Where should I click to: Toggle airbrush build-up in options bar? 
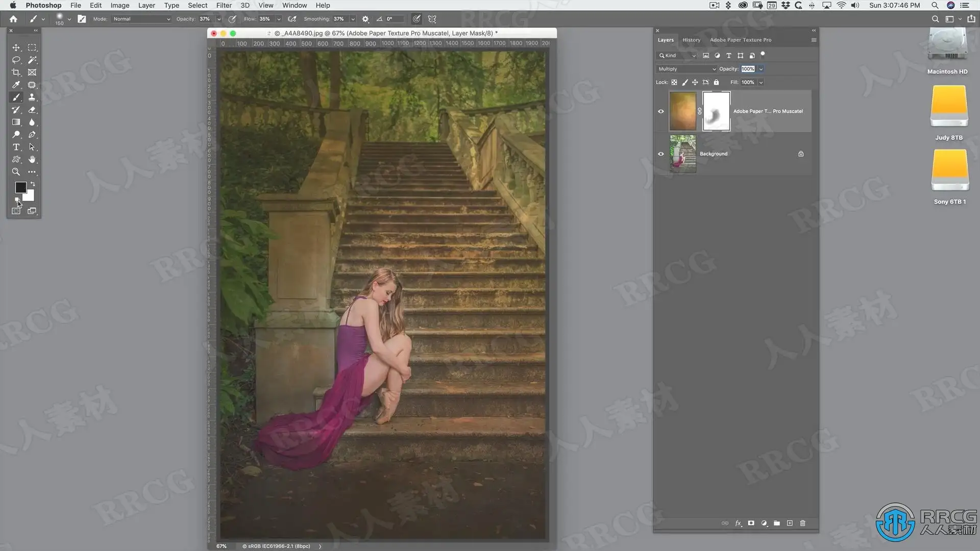pyautogui.click(x=292, y=19)
